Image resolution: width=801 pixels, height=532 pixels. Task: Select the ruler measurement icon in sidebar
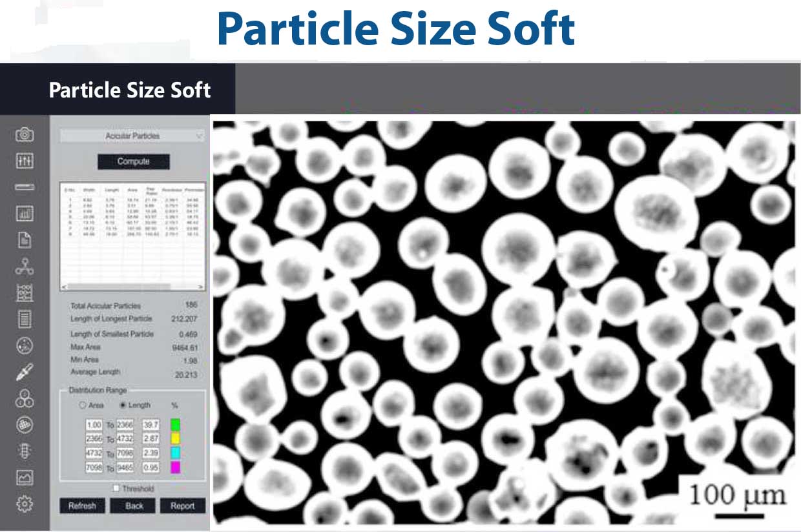click(25, 187)
